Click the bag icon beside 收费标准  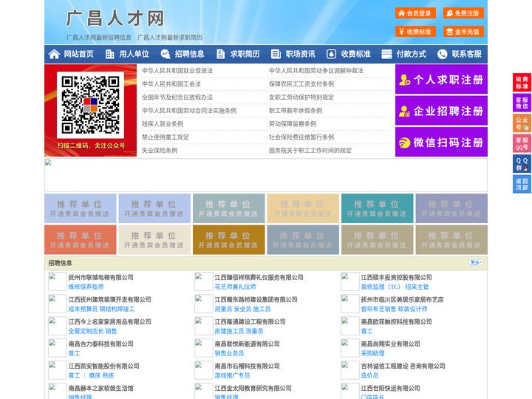point(331,54)
